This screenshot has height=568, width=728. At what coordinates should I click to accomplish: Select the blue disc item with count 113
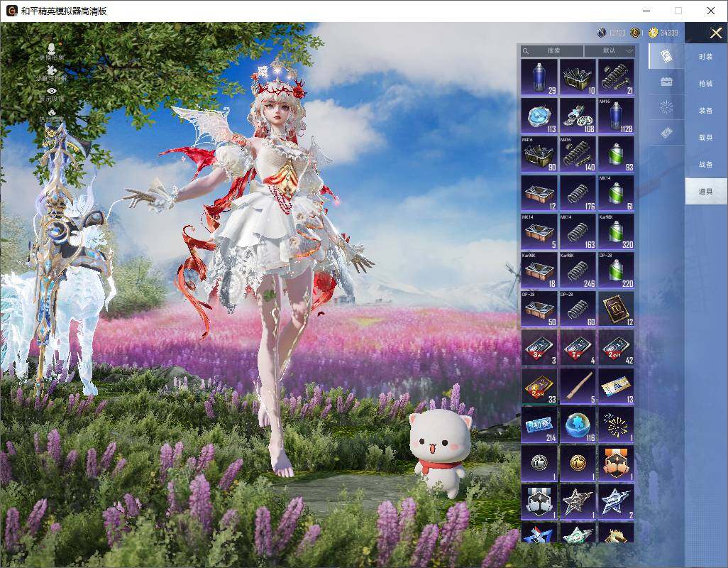click(539, 116)
